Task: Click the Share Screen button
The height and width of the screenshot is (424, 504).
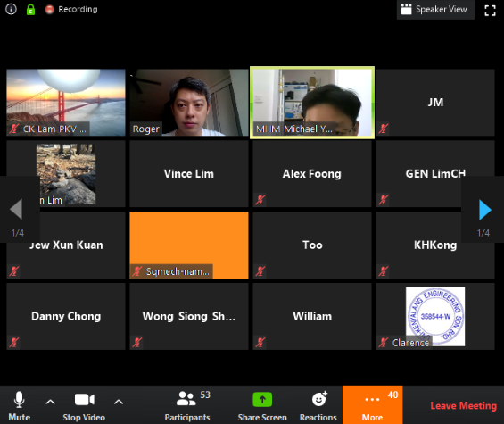Action: [262, 405]
